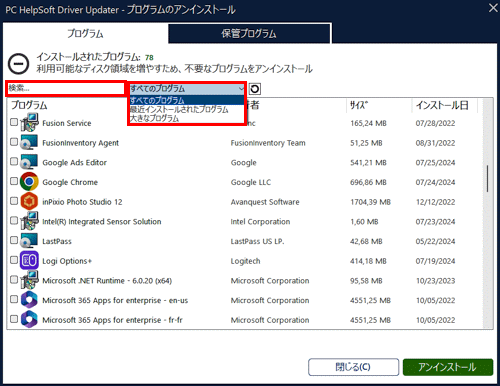Click the Fusion Service installer icon
The height and width of the screenshot is (386, 500).
pyautogui.click(x=29, y=123)
